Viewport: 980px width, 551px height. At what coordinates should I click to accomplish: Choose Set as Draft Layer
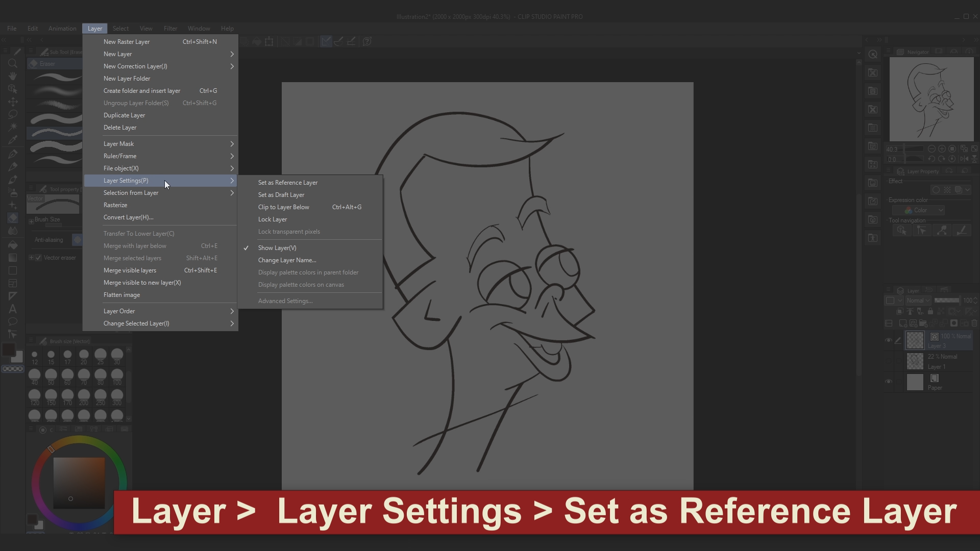point(310,195)
